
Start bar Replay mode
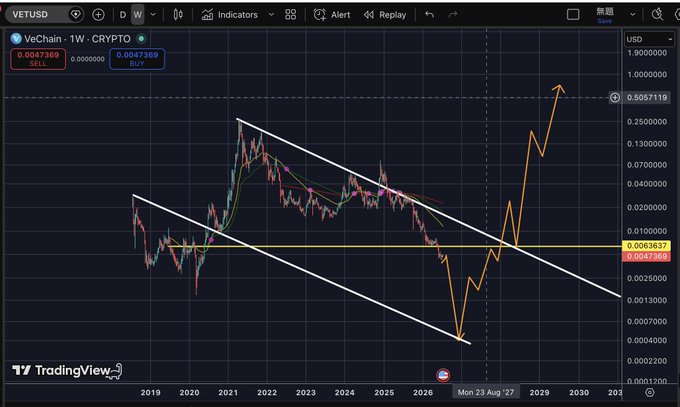[x=385, y=15]
